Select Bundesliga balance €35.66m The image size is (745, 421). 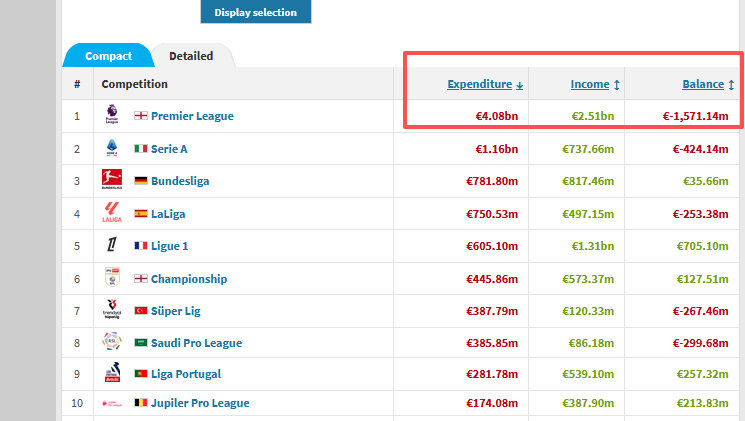(706, 181)
